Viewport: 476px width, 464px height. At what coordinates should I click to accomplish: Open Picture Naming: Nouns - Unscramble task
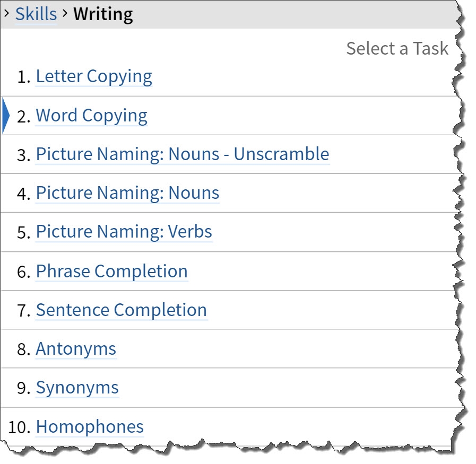(x=182, y=154)
